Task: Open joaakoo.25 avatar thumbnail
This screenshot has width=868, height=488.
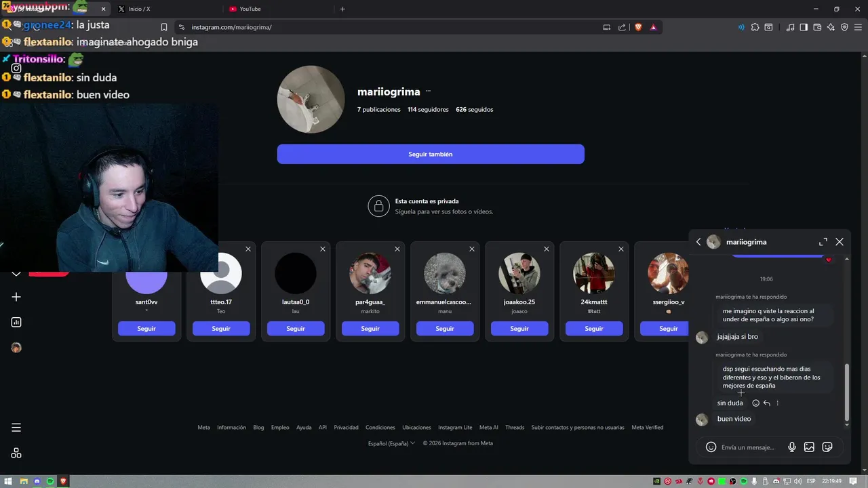Action: pos(519,273)
